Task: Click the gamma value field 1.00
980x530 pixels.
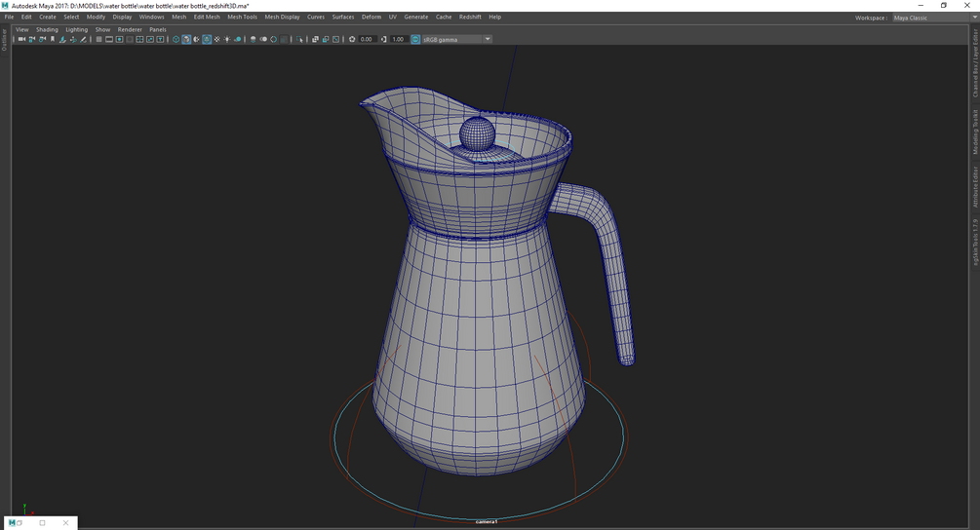Action: [398, 39]
